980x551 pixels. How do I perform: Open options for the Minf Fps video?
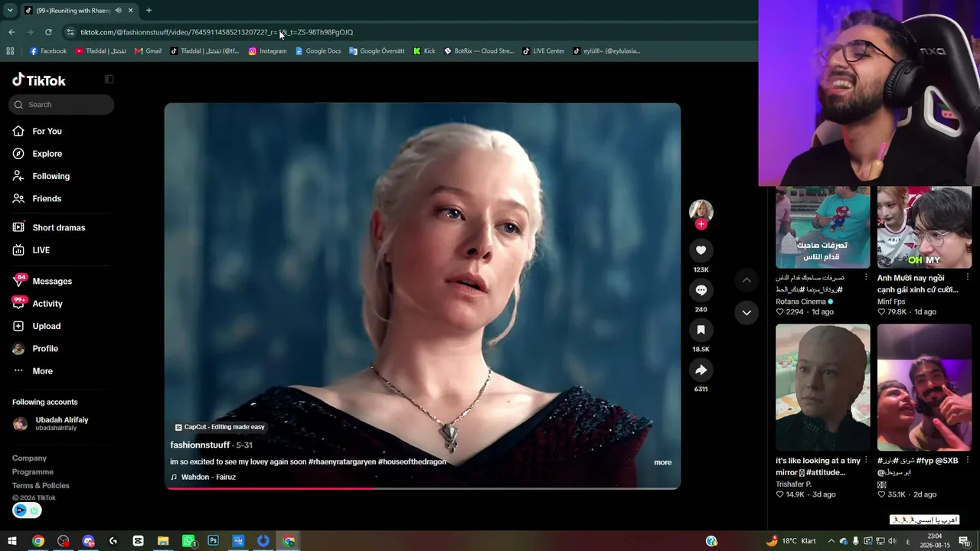click(x=968, y=277)
